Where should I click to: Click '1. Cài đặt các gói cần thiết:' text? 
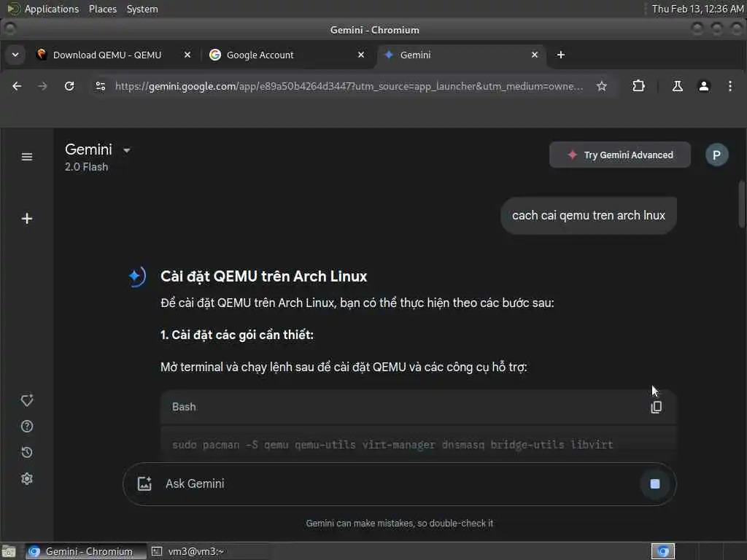[x=237, y=335]
